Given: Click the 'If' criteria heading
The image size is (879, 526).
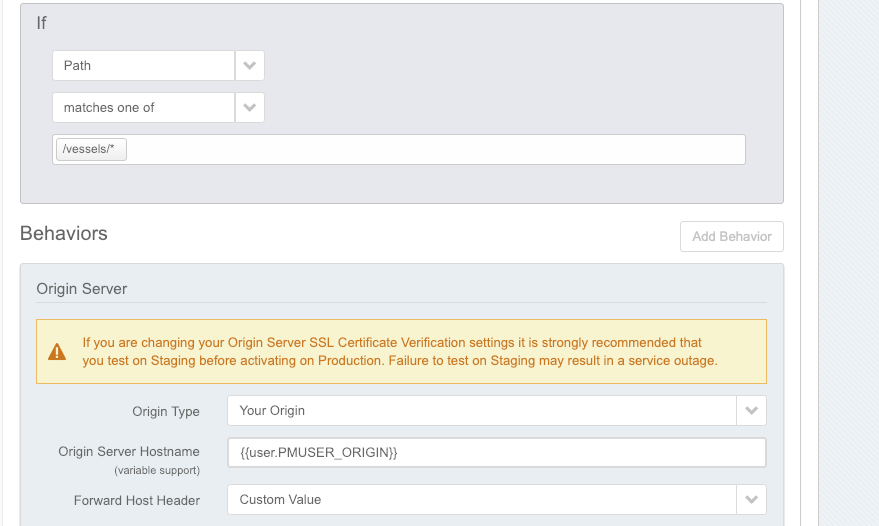Looking at the screenshot, I should click(42, 23).
